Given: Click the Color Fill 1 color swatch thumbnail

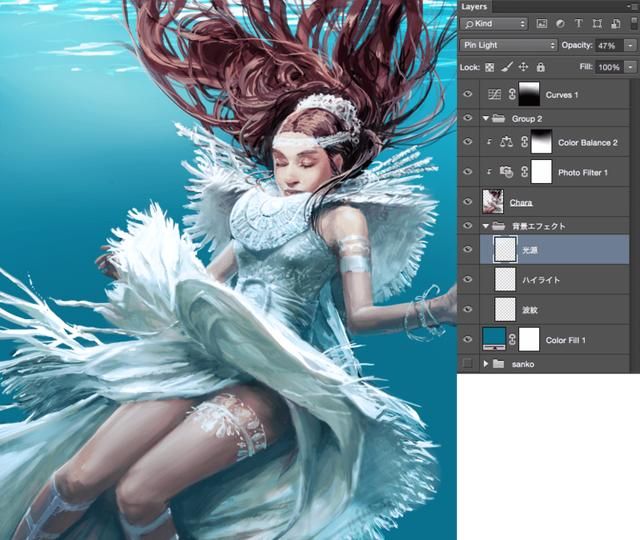Looking at the screenshot, I should tap(494, 339).
